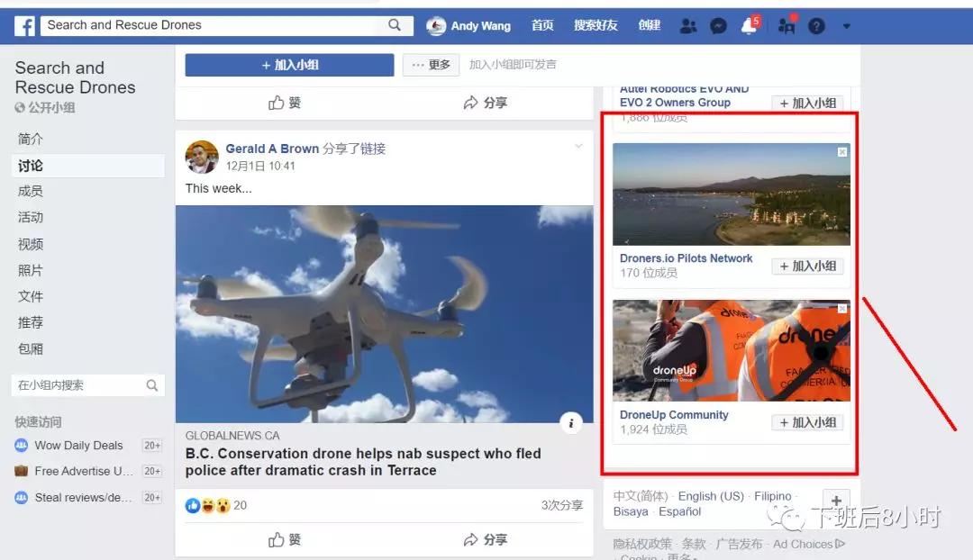Open the Free Advertise U... shortcut
The height and width of the screenshot is (560, 973).
(x=84, y=471)
